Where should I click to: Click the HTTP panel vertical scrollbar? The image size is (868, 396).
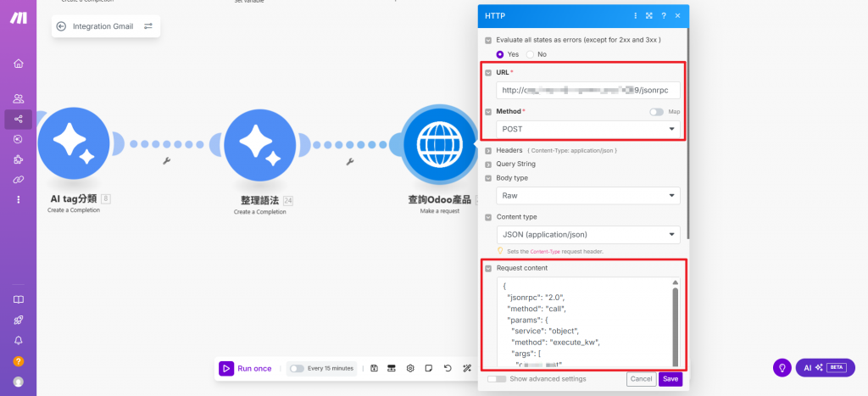tap(688, 133)
